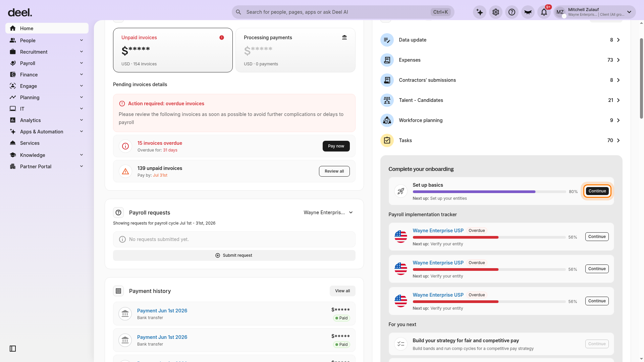Click the search magnifier icon
The image size is (644, 362).
point(238,12)
